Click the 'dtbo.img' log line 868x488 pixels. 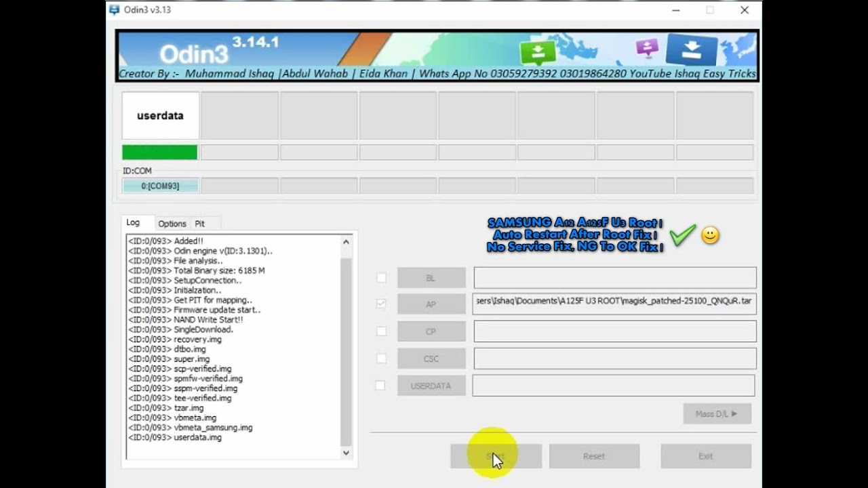click(x=167, y=349)
